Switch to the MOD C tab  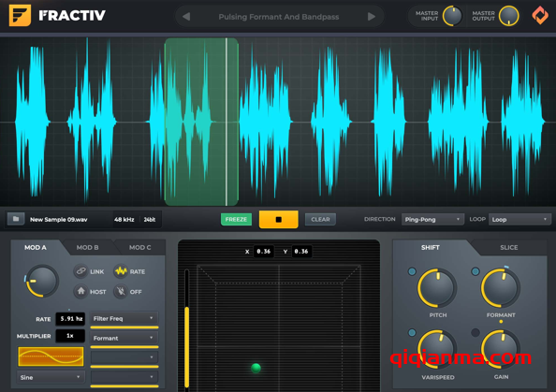[140, 247]
